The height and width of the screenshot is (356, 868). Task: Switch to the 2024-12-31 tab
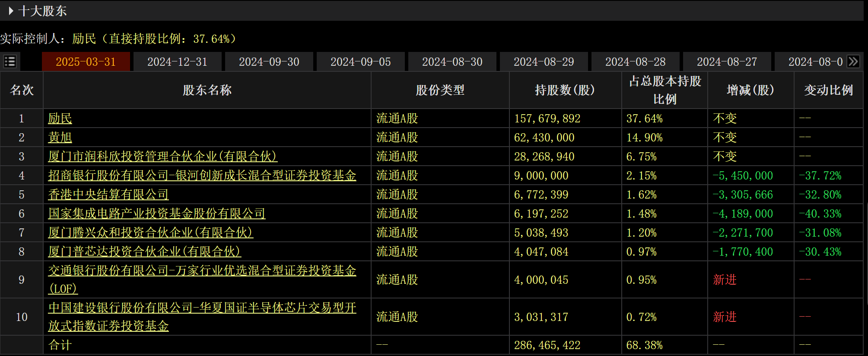(178, 62)
